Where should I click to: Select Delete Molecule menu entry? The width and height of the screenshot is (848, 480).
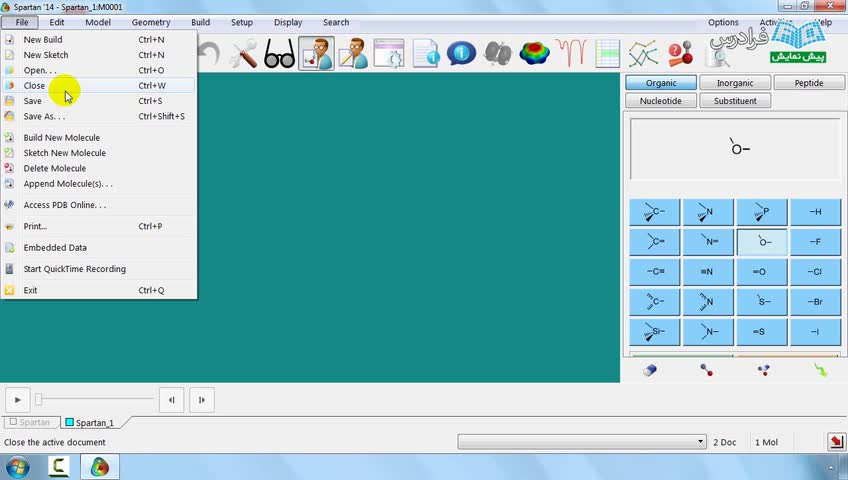98,168
